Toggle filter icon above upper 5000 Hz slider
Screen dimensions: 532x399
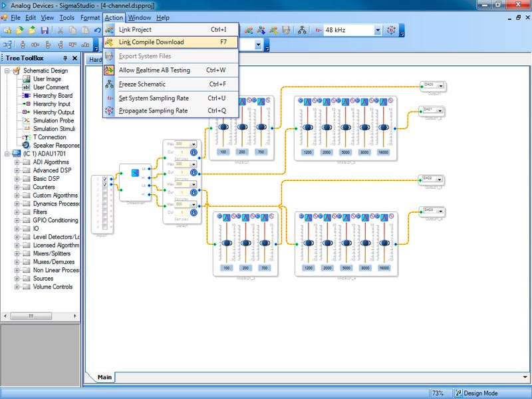tap(345, 102)
